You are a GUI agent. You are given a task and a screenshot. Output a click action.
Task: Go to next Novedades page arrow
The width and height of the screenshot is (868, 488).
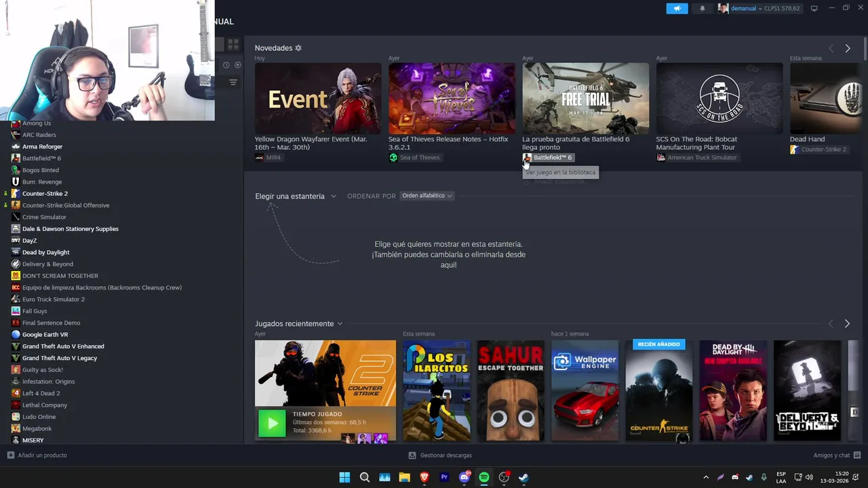(847, 48)
